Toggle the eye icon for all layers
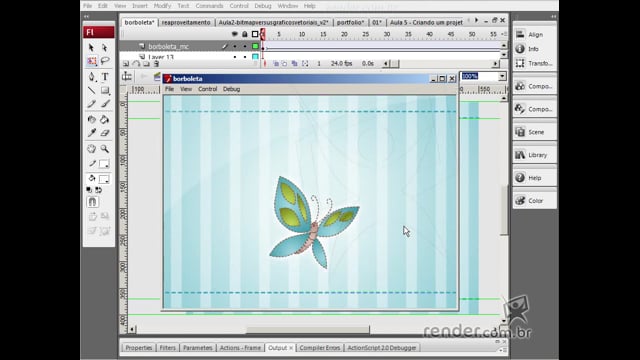The width and height of the screenshot is (640, 360). [235, 34]
